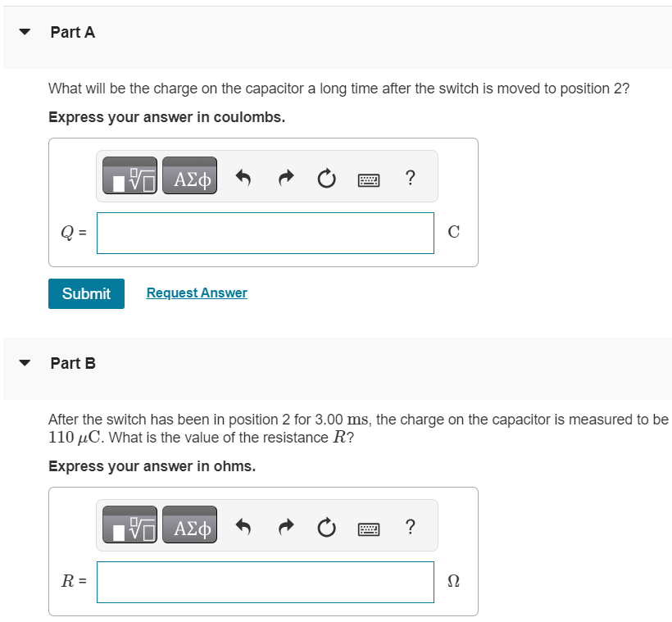Collapse the Part A section arrow
The height and width of the screenshot is (622, 672).
(25, 31)
